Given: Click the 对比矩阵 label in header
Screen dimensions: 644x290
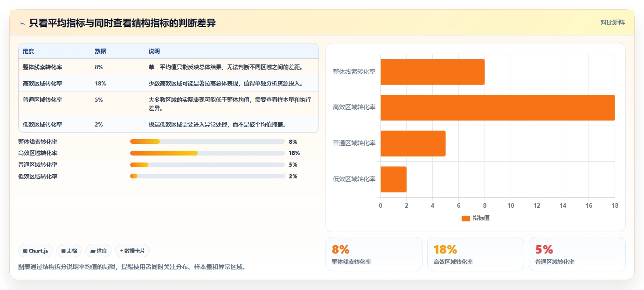Looking at the screenshot, I should tap(612, 22).
